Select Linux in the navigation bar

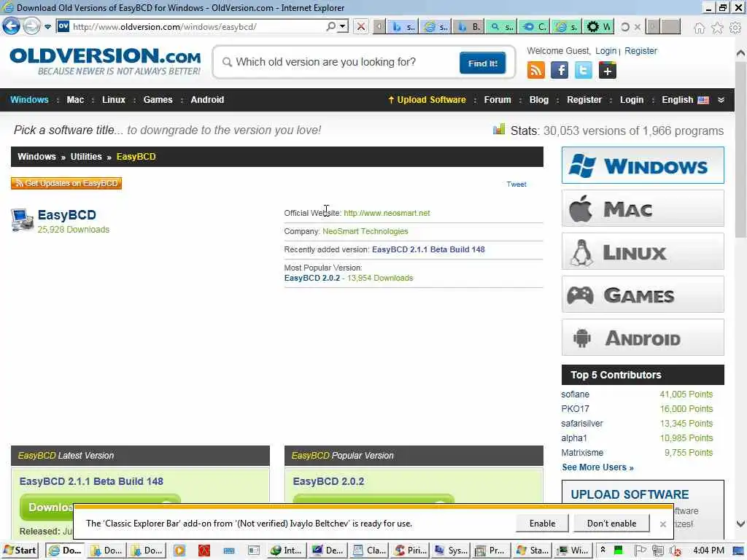coord(113,99)
